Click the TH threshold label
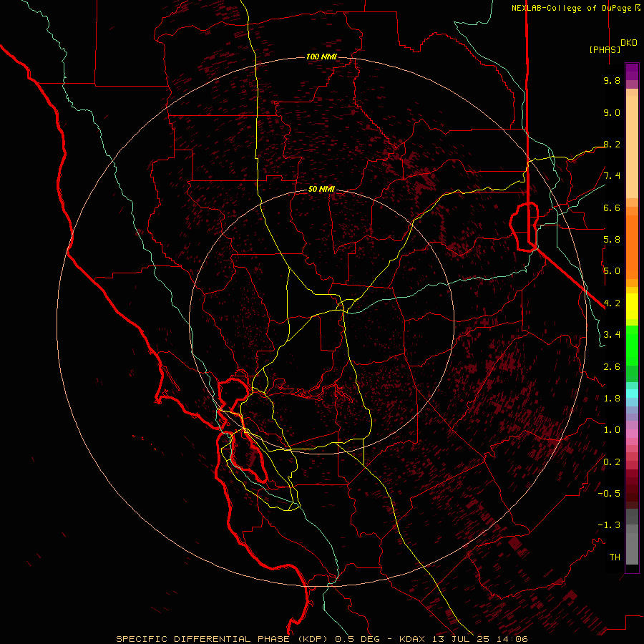Image resolution: width=644 pixels, height=644 pixels. (615, 557)
